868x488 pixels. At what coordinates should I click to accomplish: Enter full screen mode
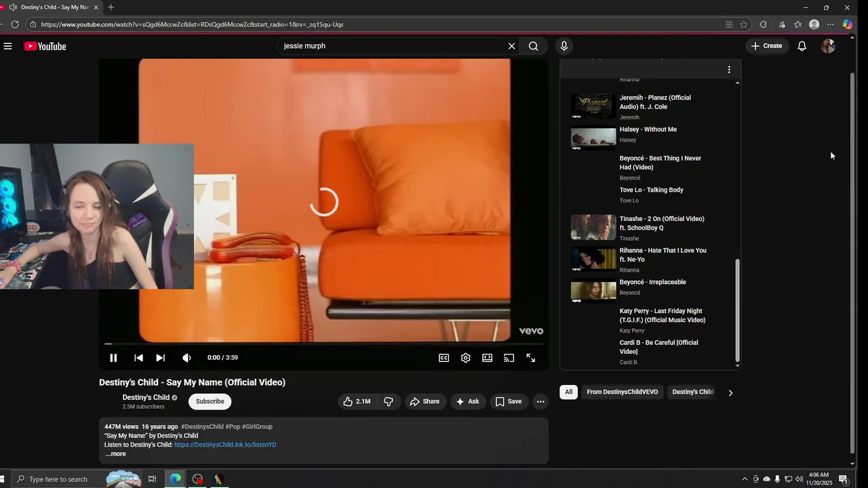pos(531,358)
